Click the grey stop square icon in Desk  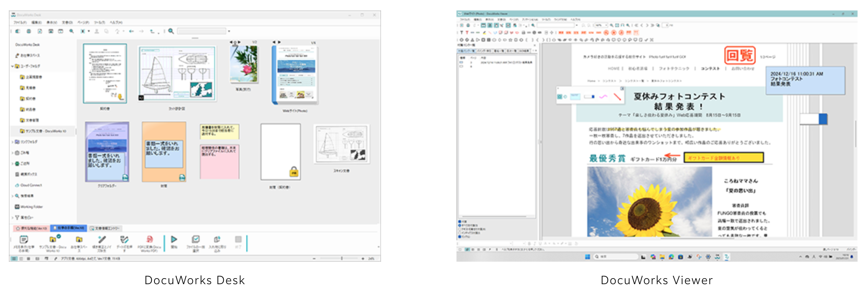[238, 239]
